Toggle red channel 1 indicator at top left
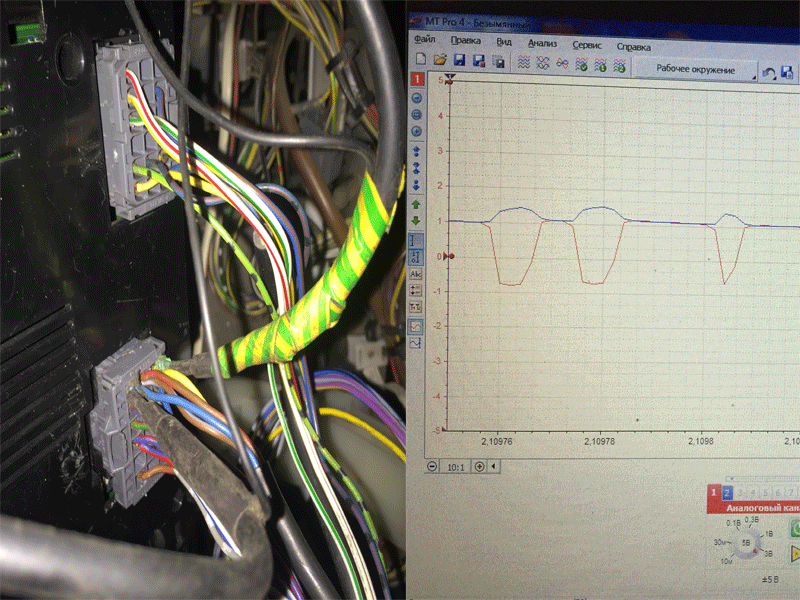This screenshot has height=600, width=800. [416, 79]
